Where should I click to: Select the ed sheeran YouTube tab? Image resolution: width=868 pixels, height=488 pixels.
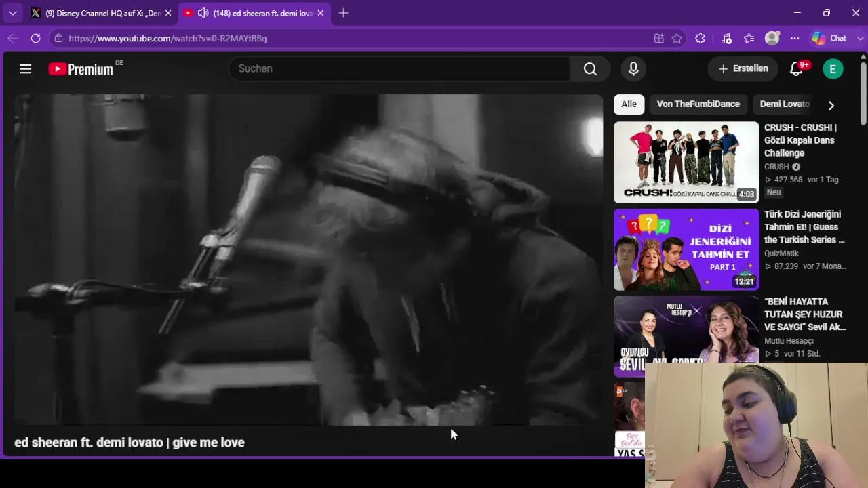click(x=254, y=13)
